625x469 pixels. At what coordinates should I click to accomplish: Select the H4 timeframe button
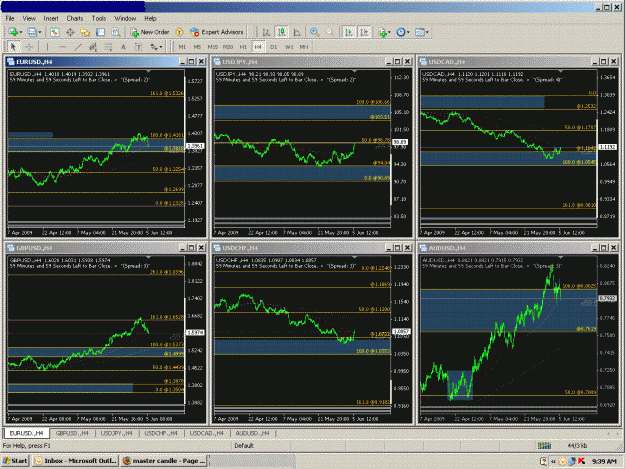click(258, 47)
